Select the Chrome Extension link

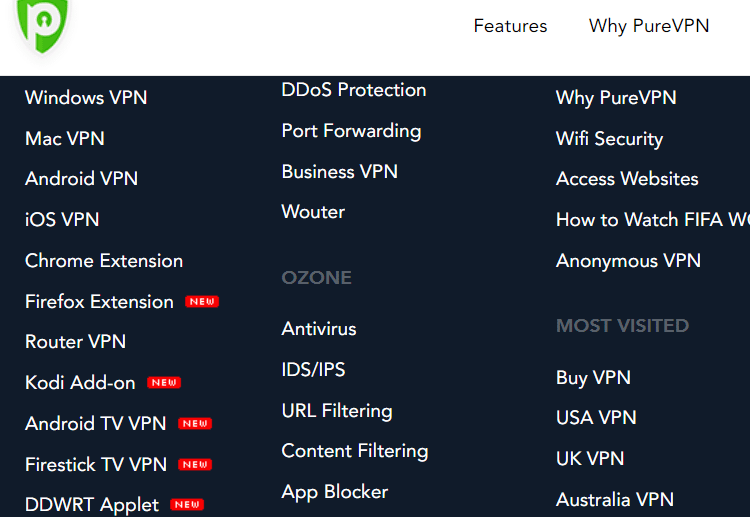coord(104,261)
